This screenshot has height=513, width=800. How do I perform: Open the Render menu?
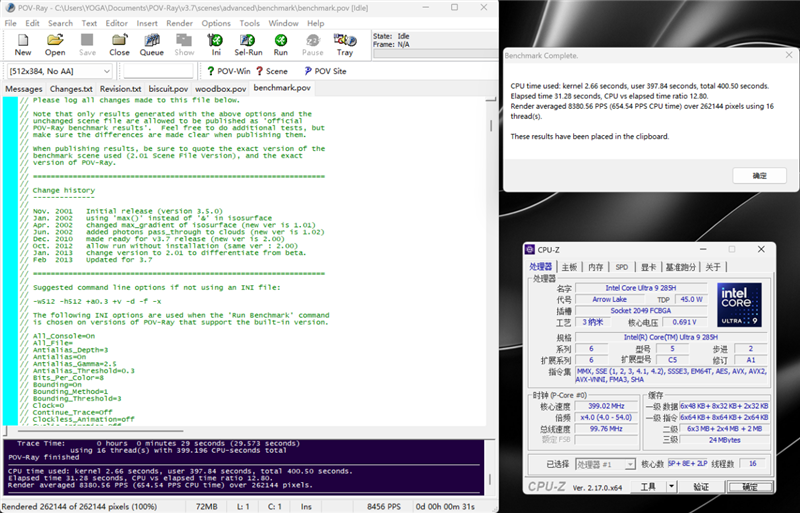(179, 23)
